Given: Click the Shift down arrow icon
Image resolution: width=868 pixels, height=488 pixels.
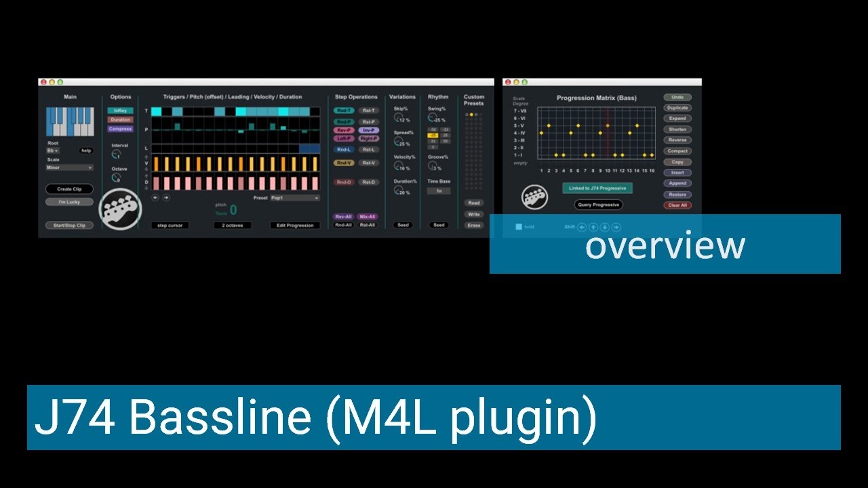Looking at the screenshot, I should point(604,227).
